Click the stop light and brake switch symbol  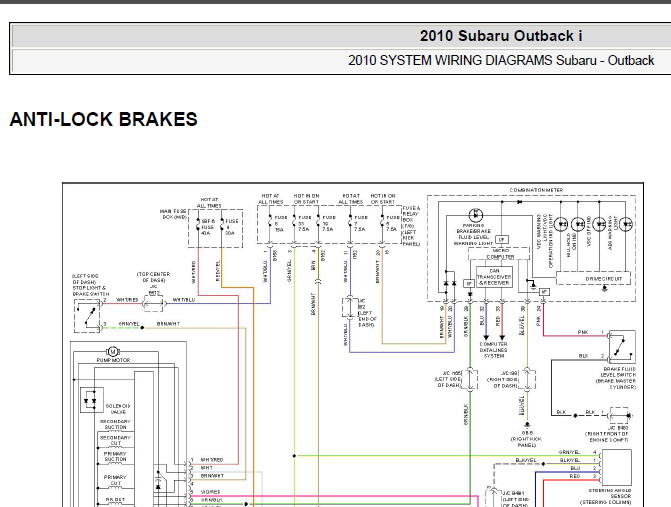click(87, 316)
